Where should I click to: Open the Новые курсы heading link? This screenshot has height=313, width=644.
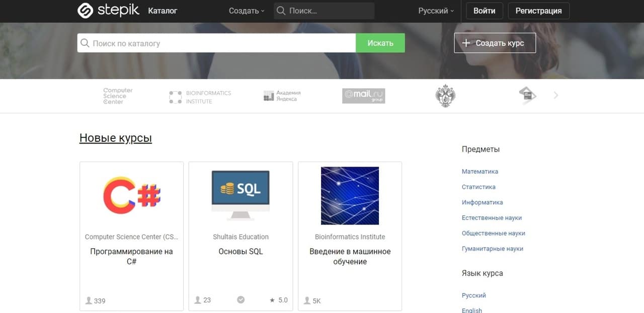(x=116, y=138)
